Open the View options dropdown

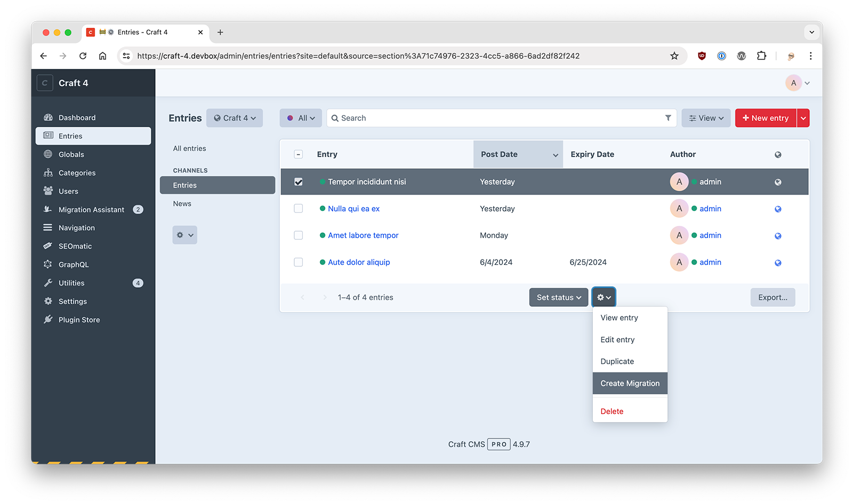click(x=706, y=118)
